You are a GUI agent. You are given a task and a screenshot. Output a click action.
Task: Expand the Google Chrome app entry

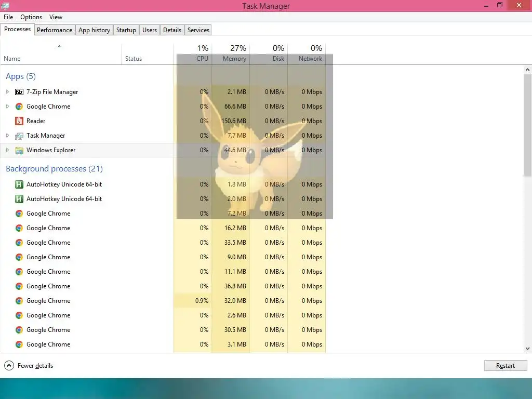pyautogui.click(x=7, y=107)
